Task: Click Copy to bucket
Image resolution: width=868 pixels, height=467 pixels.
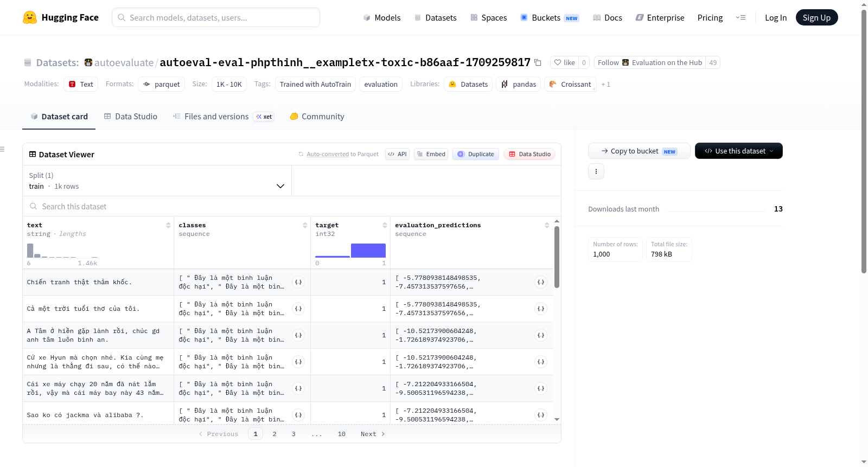Action: tap(639, 151)
